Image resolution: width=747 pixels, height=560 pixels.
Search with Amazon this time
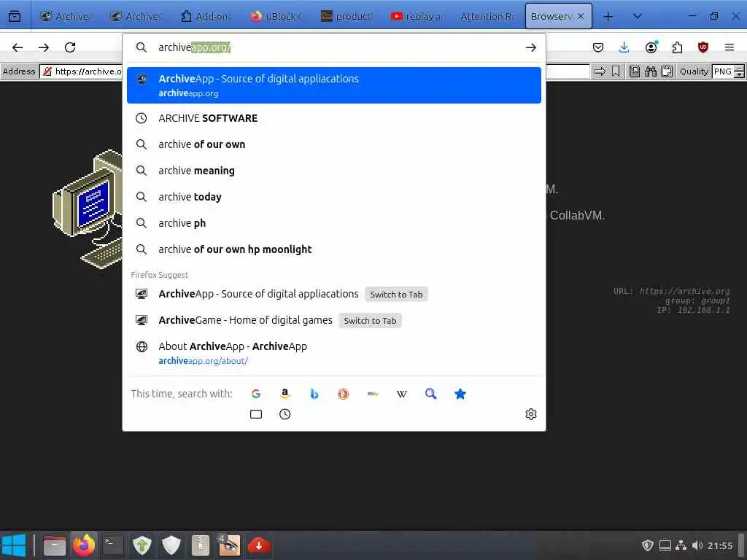pyautogui.click(x=285, y=394)
